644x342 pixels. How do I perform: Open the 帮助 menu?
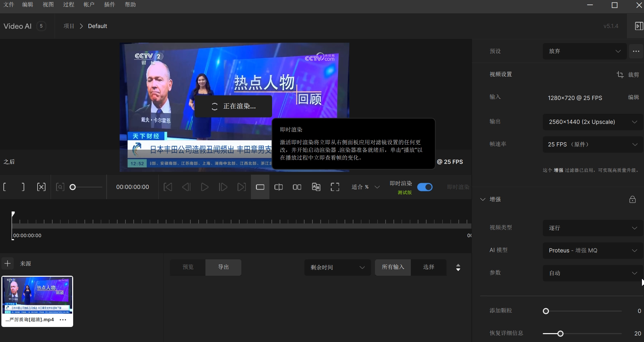tap(130, 4)
